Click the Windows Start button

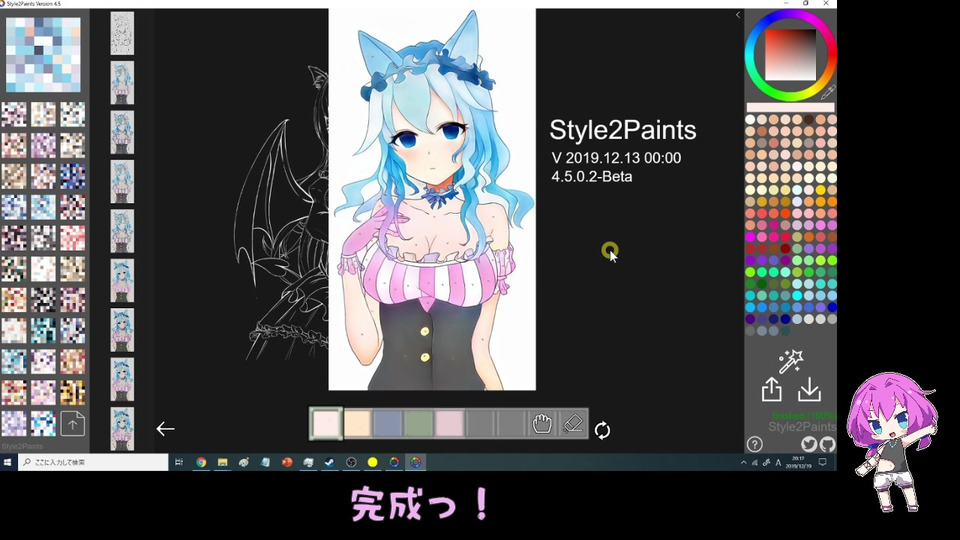tap(8, 462)
